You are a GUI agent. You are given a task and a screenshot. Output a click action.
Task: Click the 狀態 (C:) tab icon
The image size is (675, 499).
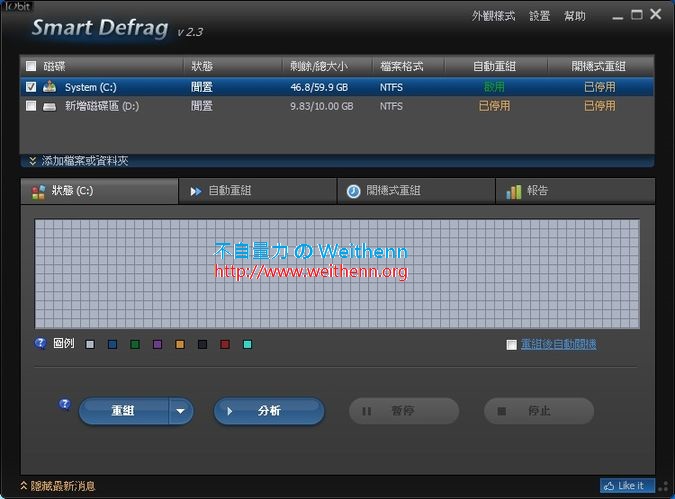coord(38,192)
